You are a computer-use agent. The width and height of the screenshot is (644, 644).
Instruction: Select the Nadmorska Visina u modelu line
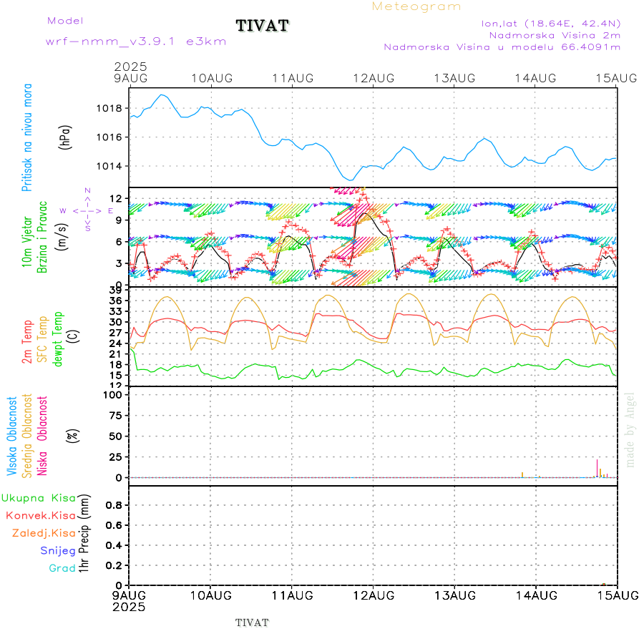pos(502,47)
